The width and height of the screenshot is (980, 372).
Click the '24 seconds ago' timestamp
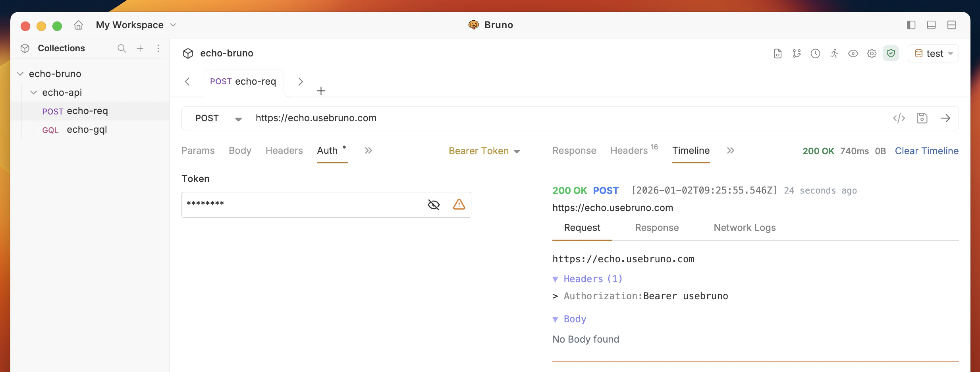pyautogui.click(x=820, y=191)
